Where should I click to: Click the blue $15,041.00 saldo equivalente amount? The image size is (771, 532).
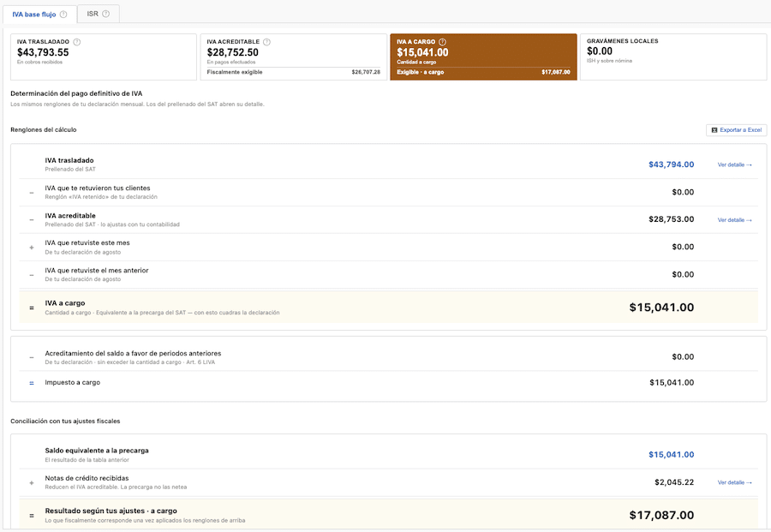(x=671, y=455)
